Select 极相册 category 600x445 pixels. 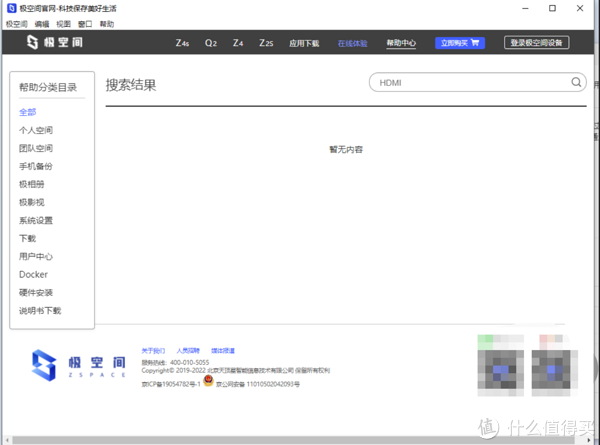pyautogui.click(x=32, y=184)
